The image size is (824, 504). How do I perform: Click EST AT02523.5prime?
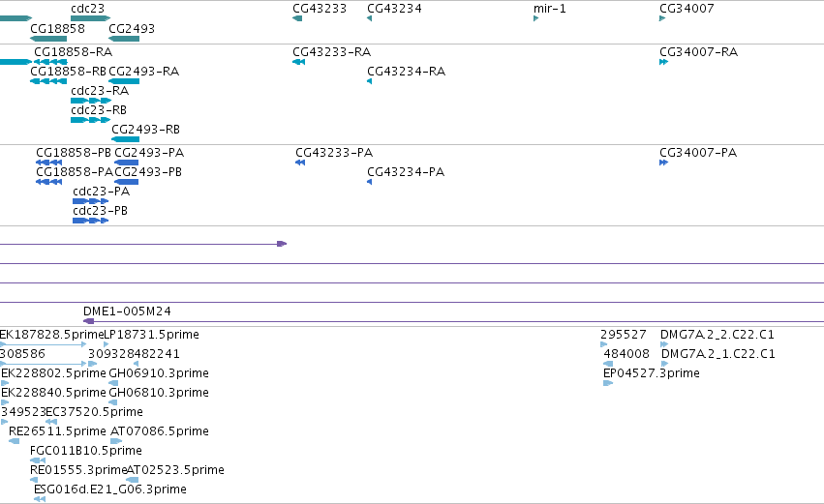(x=175, y=470)
